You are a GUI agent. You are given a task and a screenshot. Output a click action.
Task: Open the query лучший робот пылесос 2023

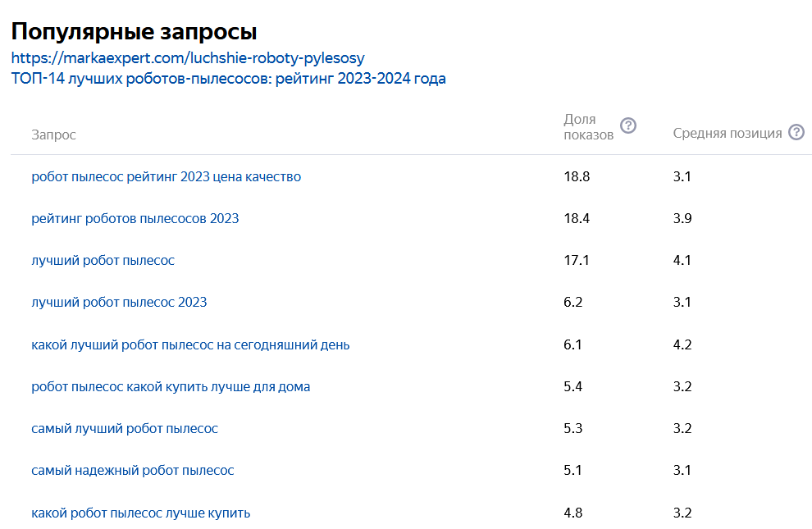pos(119,303)
